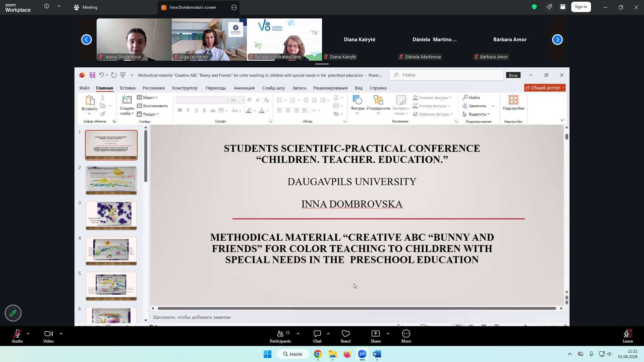644x362 pixels.
Task: Open Zoom audio options caret
Action: click(x=28, y=334)
